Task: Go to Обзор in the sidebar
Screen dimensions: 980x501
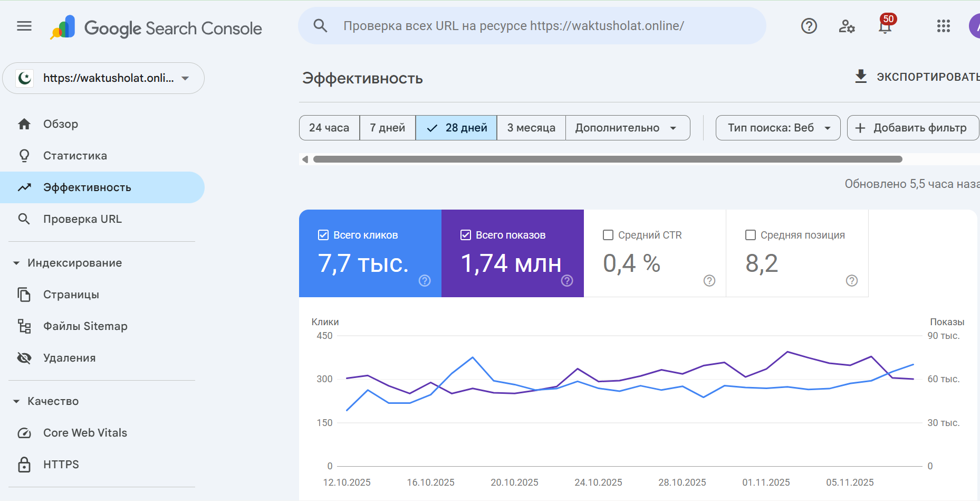Action: coord(102,124)
